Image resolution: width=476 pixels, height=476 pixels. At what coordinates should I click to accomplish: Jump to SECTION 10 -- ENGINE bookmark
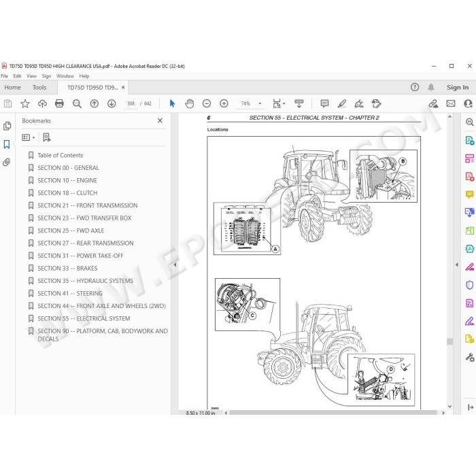click(67, 181)
